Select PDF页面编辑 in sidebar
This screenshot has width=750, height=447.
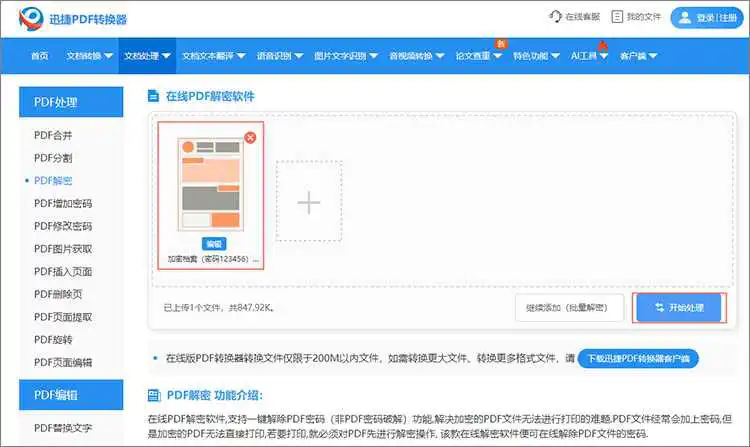click(x=63, y=362)
